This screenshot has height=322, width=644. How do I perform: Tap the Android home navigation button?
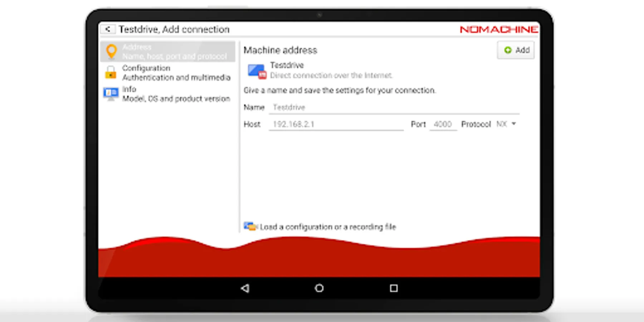point(319,288)
